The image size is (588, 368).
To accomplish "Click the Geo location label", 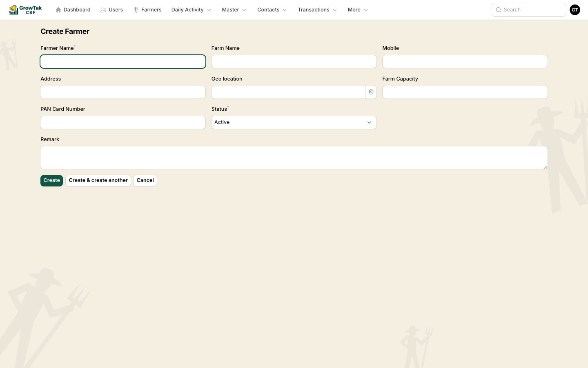I will [x=227, y=79].
